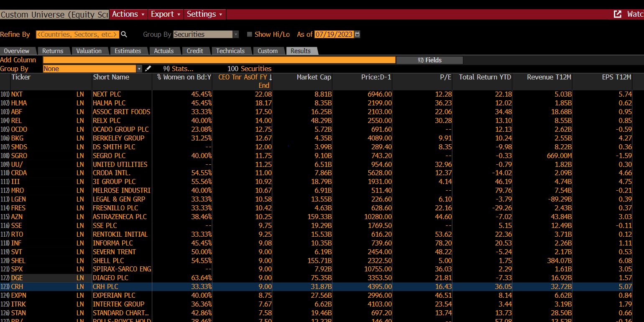Select the Technicals tab

point(230,51)
